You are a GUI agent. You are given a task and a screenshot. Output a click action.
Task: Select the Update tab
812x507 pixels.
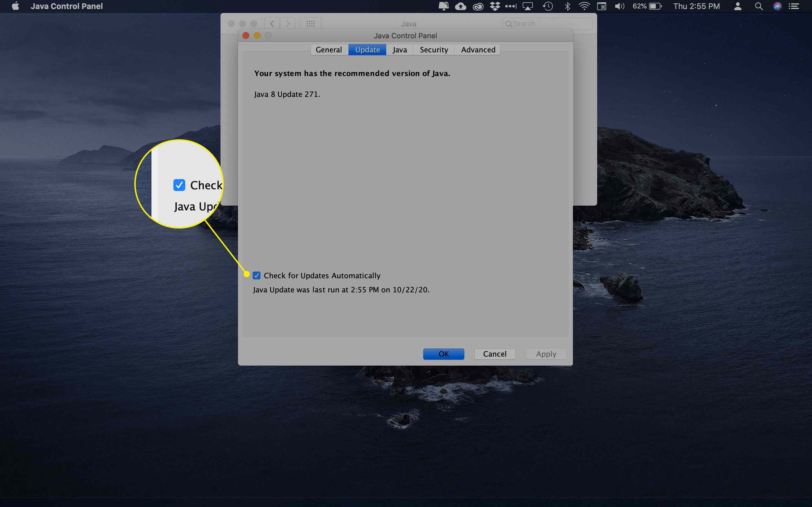(x=367, y=49)
